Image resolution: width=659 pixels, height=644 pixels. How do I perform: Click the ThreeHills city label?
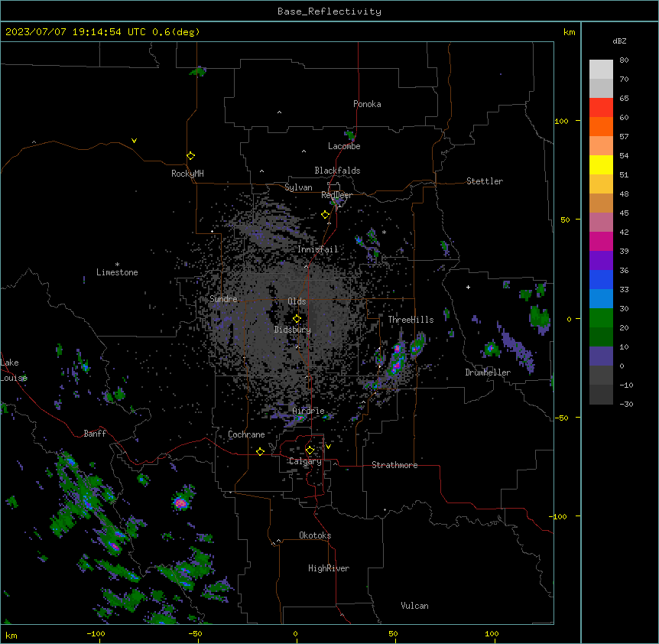411,320
